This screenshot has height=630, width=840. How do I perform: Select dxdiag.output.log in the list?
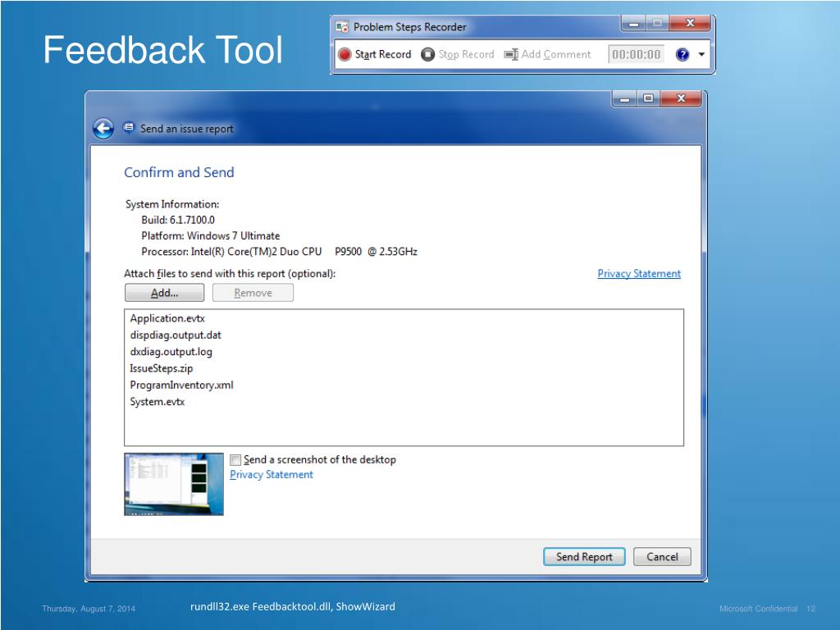pos(171,352)
